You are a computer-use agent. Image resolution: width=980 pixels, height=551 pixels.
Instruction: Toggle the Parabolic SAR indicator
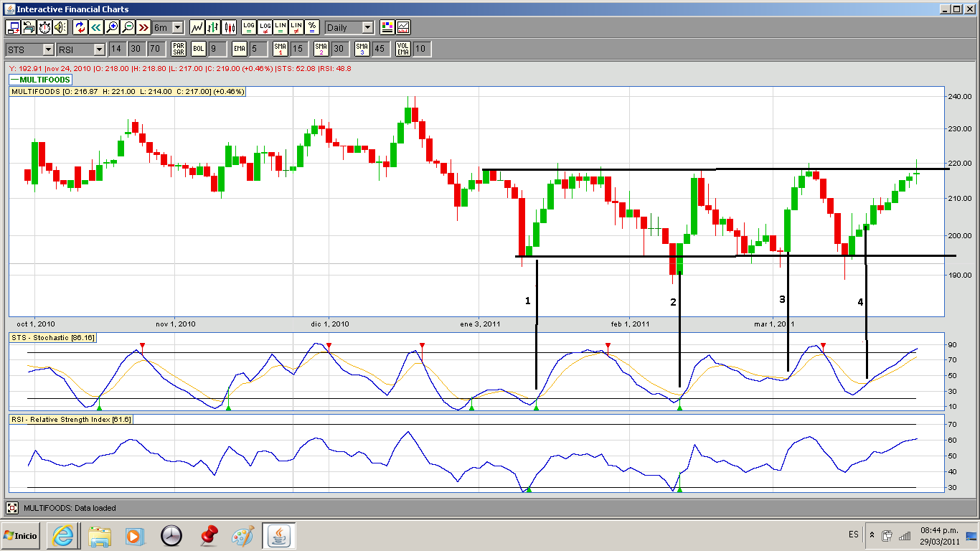pos(178,49)
